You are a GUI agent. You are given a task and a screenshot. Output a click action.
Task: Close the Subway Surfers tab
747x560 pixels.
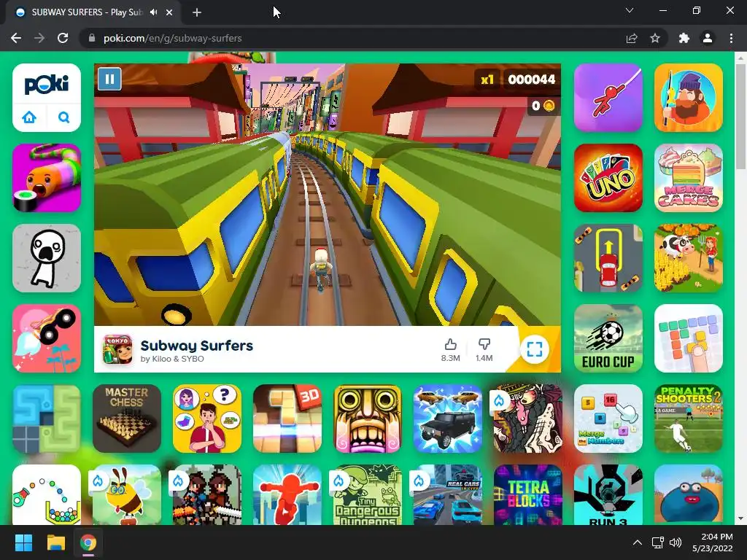[169, 12]
